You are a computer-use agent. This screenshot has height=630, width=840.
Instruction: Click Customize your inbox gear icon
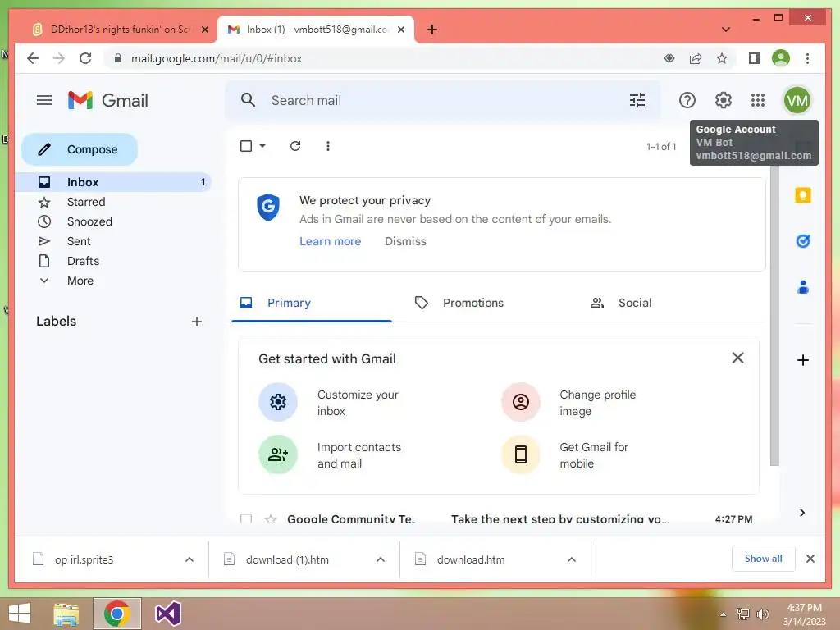coord(277,402)
